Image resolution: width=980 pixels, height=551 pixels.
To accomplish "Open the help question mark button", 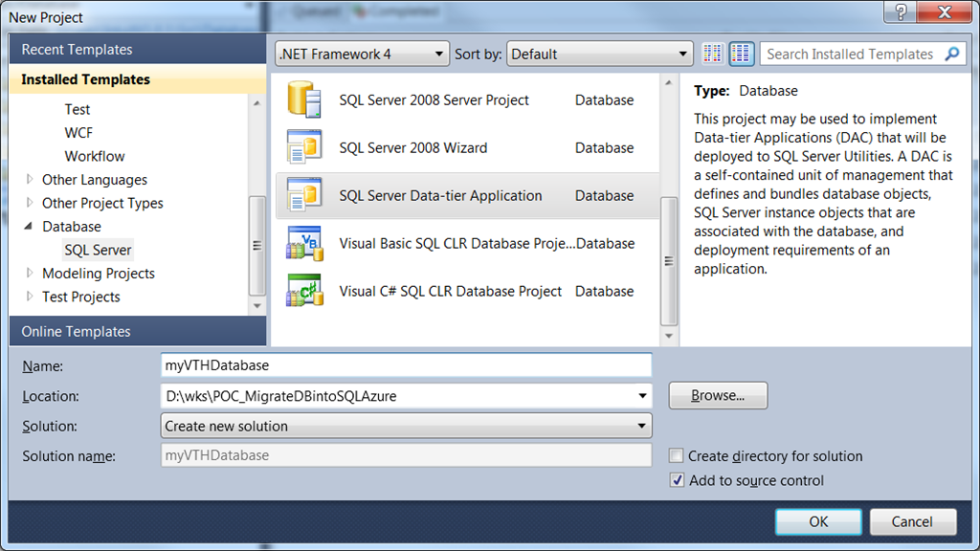I will [901, 11].
